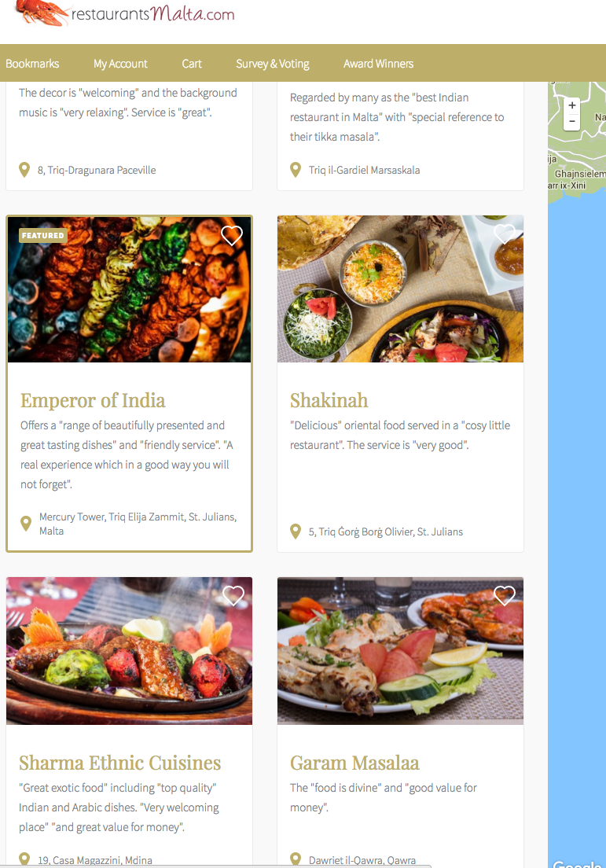Go to My Account
The width and height of the screenshot is (606, 868).
[120, 64]
